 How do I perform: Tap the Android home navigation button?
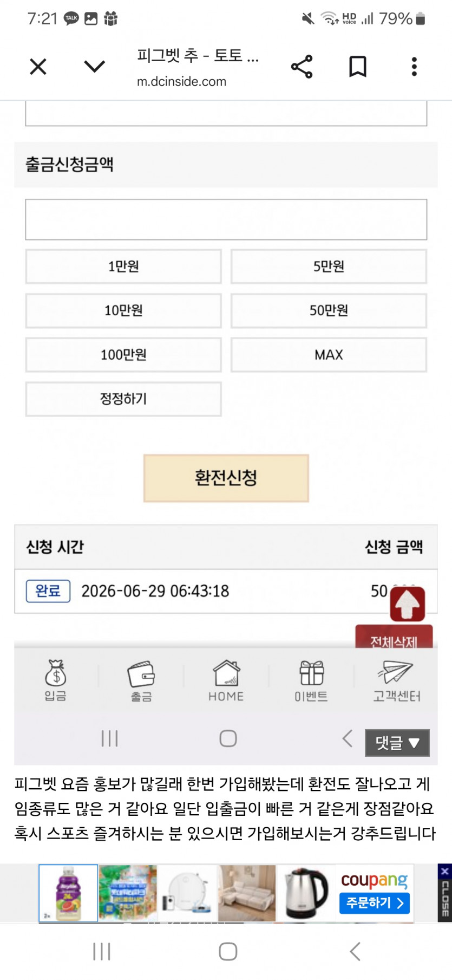(x=228, y=951)
